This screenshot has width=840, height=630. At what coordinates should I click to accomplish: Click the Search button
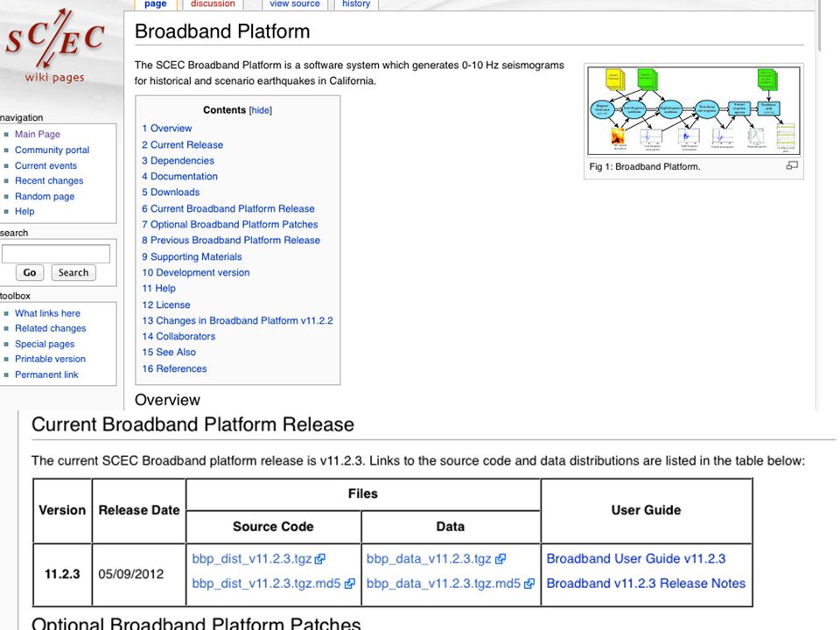[x=73, y=272]
